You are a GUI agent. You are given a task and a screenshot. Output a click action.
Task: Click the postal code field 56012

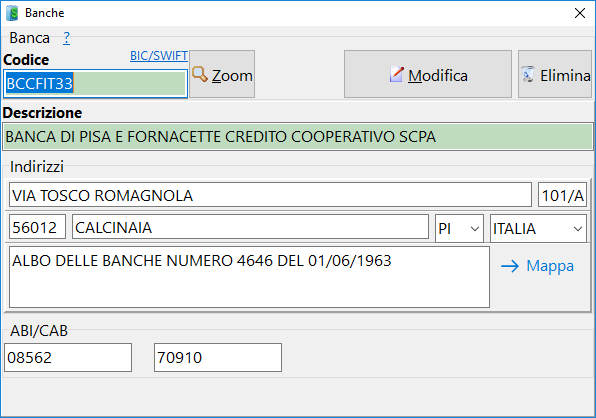coord(37,227)
